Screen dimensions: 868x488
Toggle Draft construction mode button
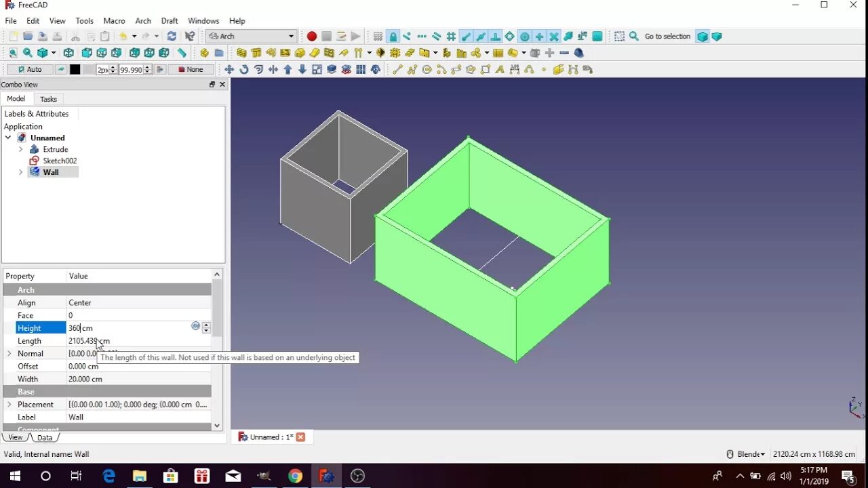click(61, 69)
